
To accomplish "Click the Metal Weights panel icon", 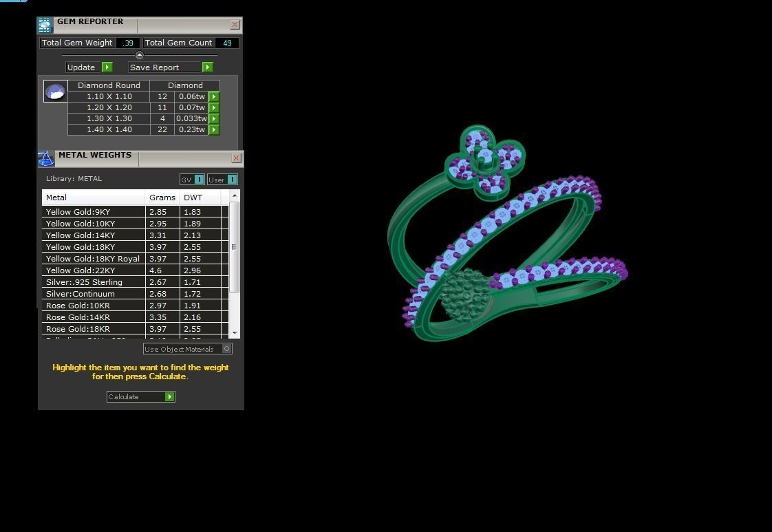I will click(46, 158).
